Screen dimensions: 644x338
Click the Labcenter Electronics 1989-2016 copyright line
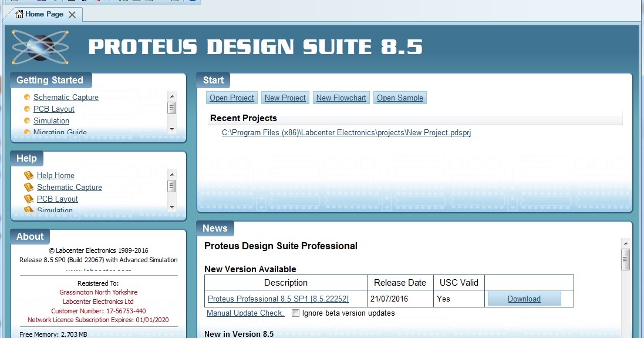99,250
